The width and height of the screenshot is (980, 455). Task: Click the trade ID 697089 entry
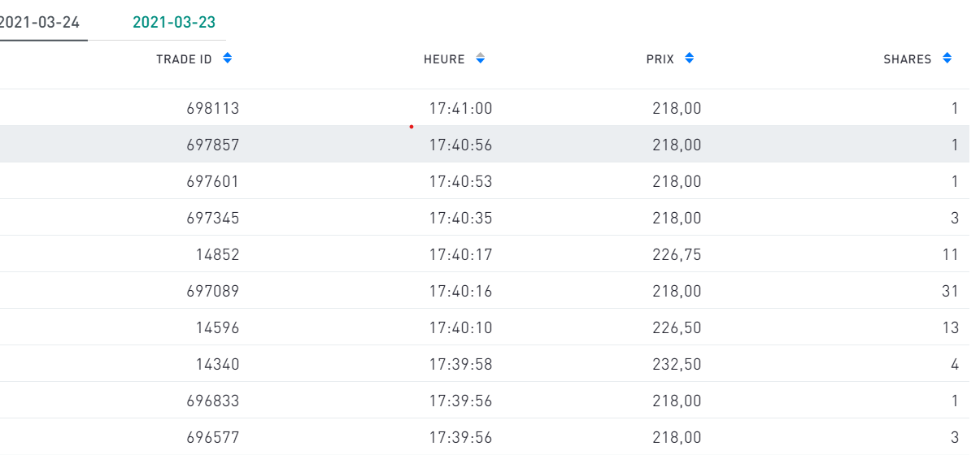click(x=213, y=291)
